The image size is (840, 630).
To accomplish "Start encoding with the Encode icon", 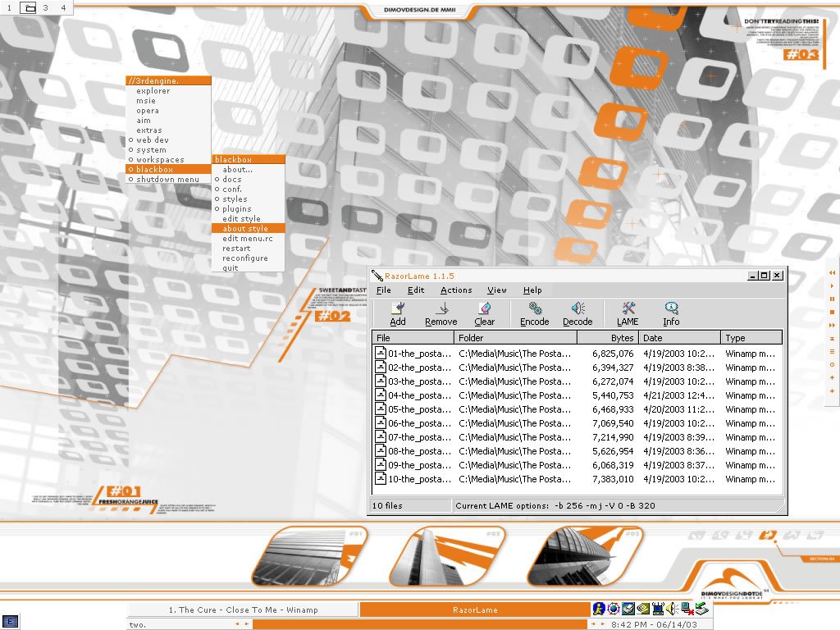I will (535, 308).
